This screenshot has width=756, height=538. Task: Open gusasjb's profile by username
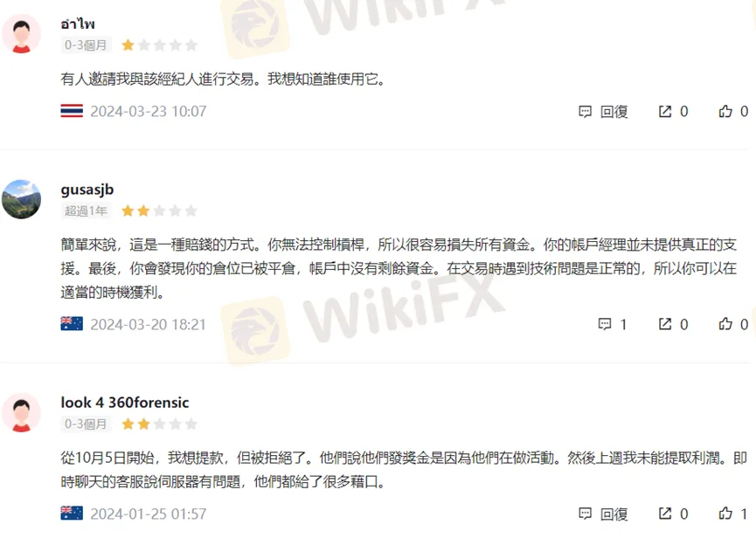point(87,190)
